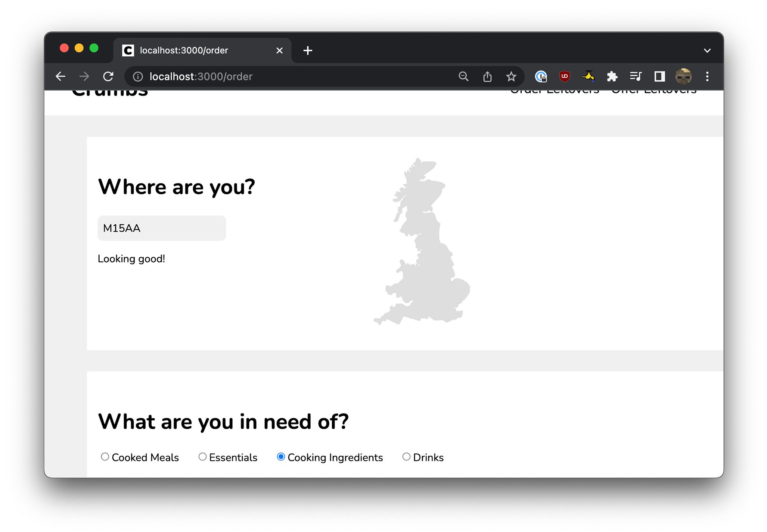Image resolution: width=767 pixels, height=532 pixels.
Task: Open the Chrome three-dot menu
Action: click(x=707, y=76)
